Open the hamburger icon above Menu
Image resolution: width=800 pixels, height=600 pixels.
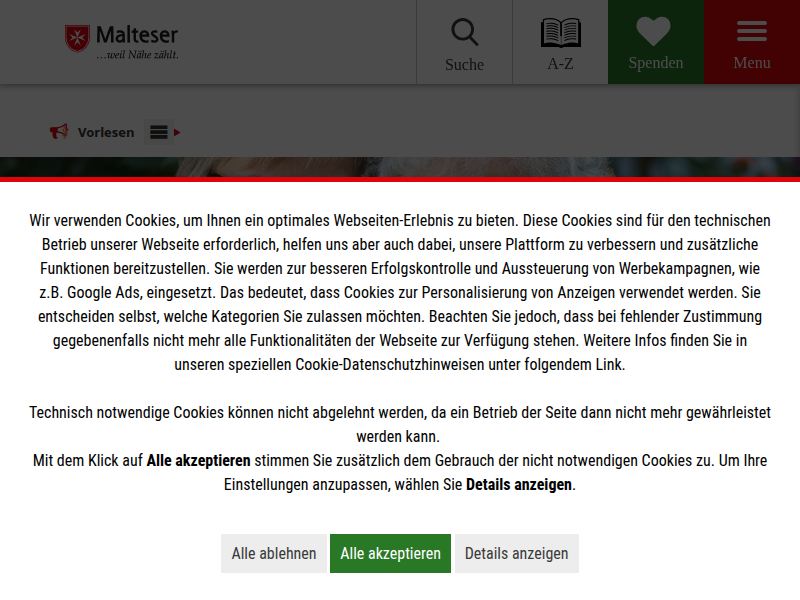click(x=752, y=32)
